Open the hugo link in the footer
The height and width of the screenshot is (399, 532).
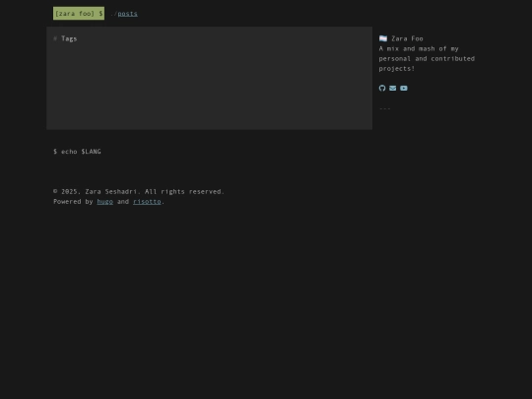click(x=104, y=202)
